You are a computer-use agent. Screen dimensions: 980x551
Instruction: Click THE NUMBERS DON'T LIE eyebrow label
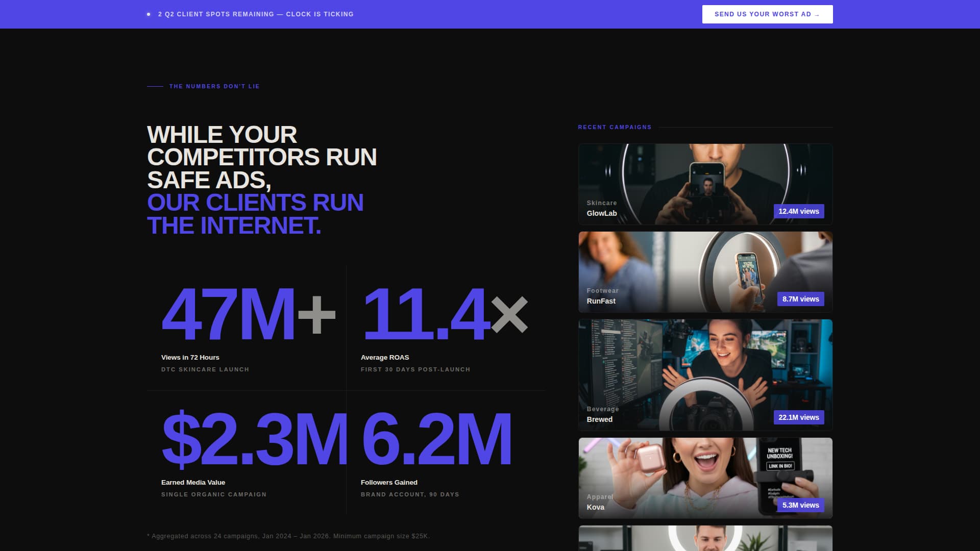tap(214, 86)
